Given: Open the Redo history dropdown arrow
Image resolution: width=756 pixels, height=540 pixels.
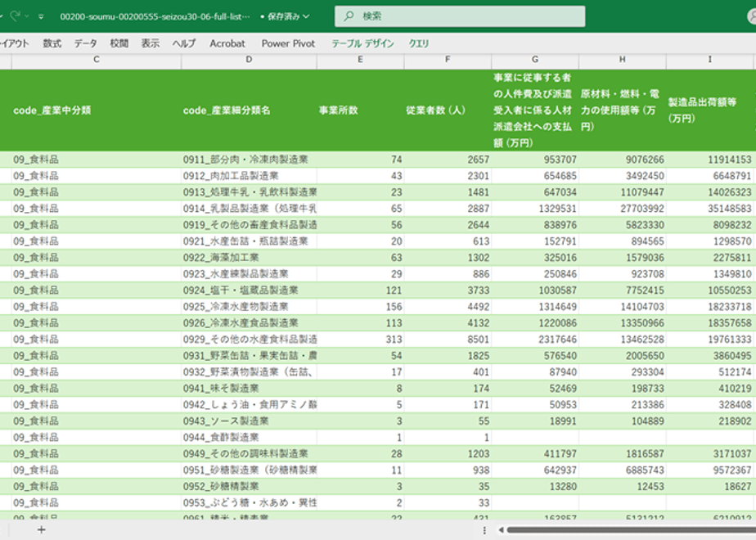Looking at the screenshot, I should coord(27,16).
